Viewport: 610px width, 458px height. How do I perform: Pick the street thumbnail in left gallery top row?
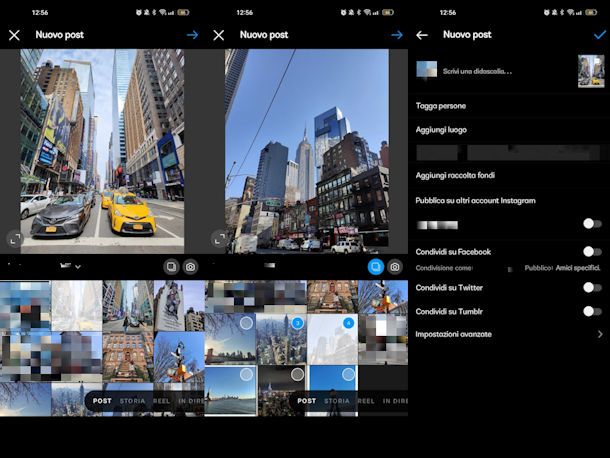coord(128,306)
